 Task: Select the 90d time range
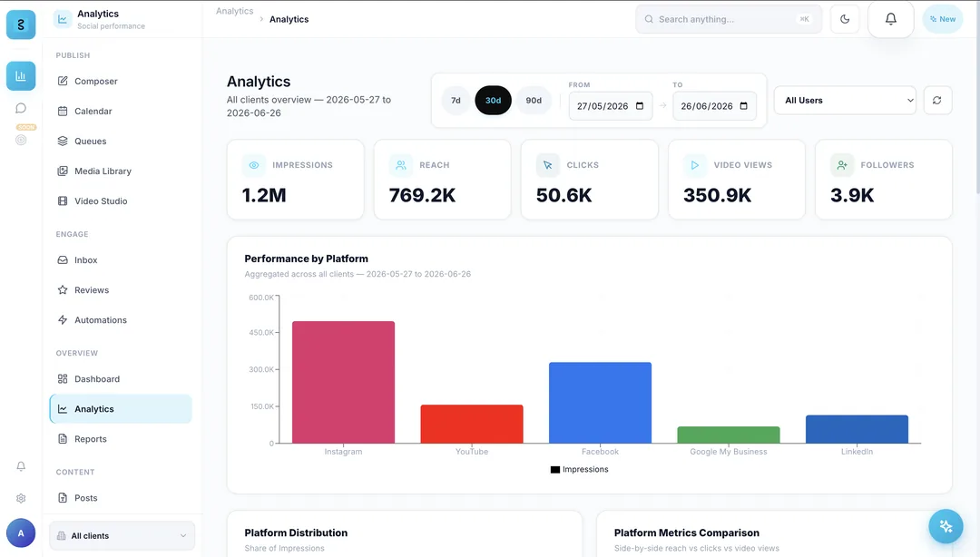point(534,100)
